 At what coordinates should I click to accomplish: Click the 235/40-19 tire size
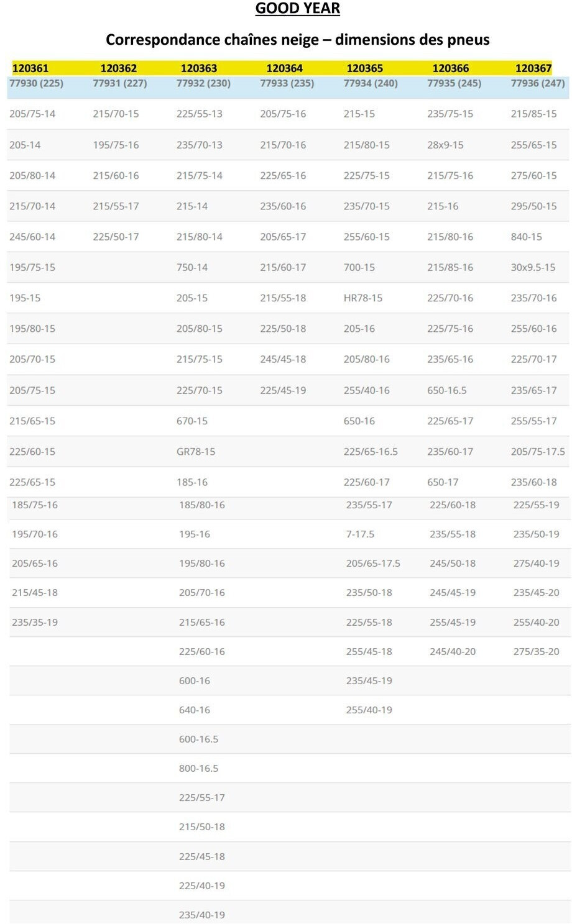point(201,915)
